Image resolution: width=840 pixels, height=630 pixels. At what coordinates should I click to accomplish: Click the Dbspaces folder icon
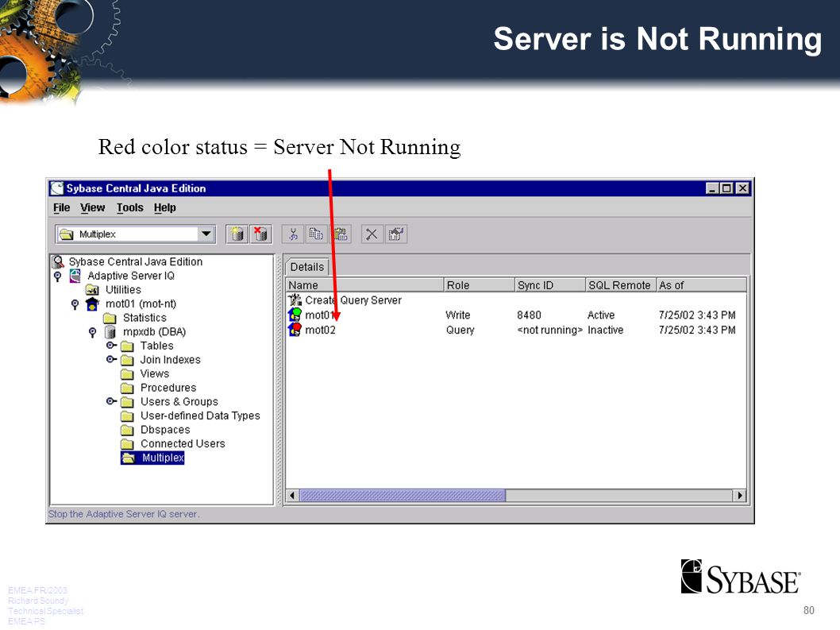(127, 430)
